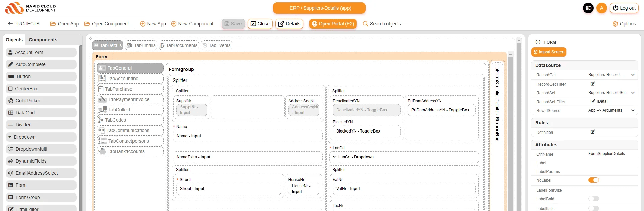This screenshot has width=644, height=211.
Task: Click the theme toggle icon in header
Action: [588, 8]
